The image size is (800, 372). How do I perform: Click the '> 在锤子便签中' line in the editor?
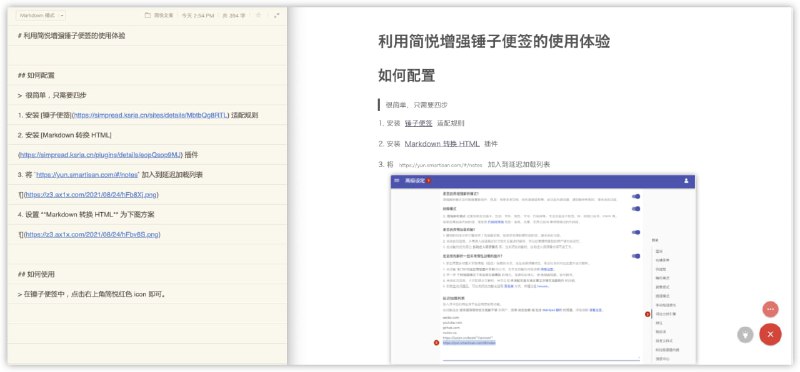click(x=92, y=294)
